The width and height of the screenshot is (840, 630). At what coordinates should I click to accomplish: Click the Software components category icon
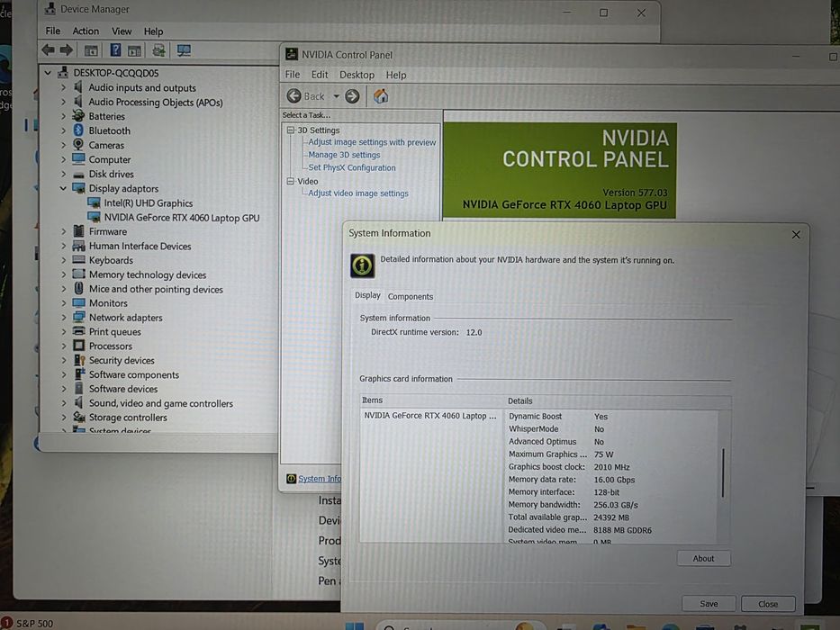(78, 373)
